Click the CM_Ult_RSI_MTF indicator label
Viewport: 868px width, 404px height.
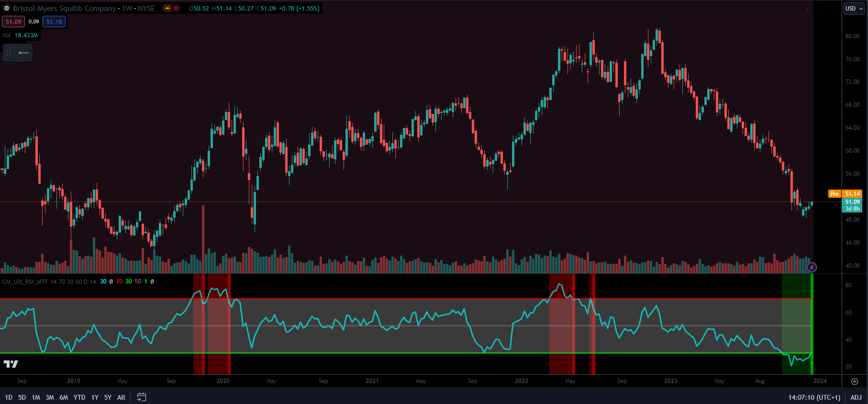[25, 281]
